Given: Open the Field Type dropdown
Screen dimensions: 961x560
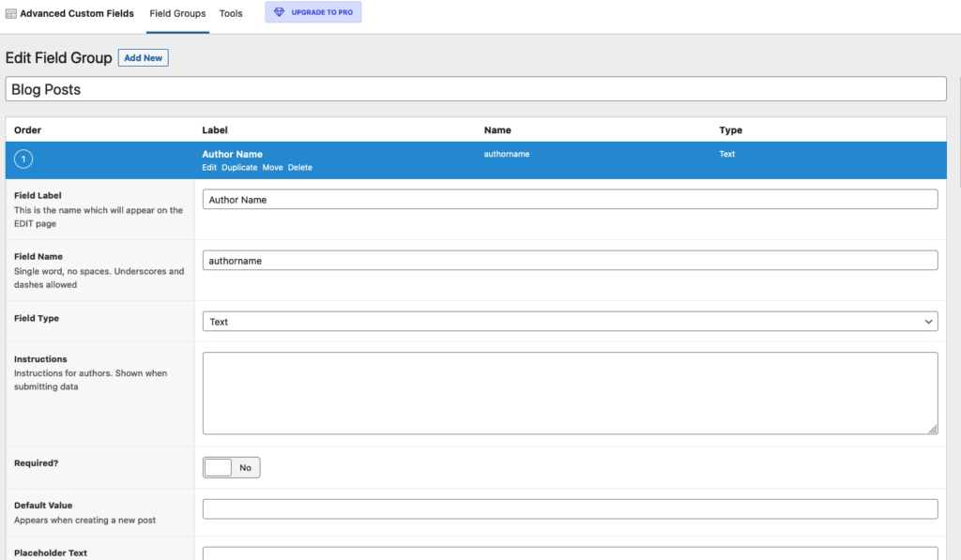Looking at the screenshot, I should 570,322.
